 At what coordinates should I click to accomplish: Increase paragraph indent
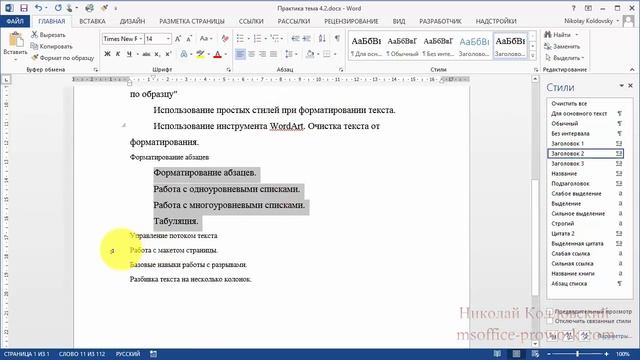307,39
